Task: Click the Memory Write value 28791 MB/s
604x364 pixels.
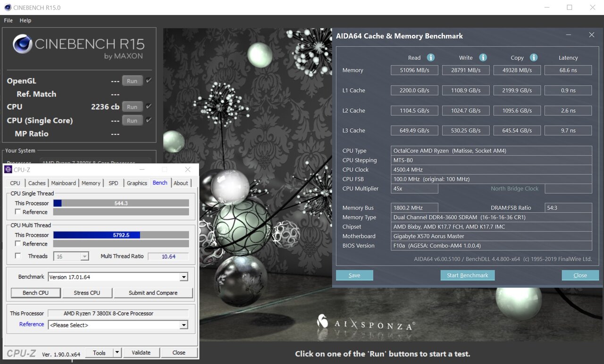Action: (466, 70)
